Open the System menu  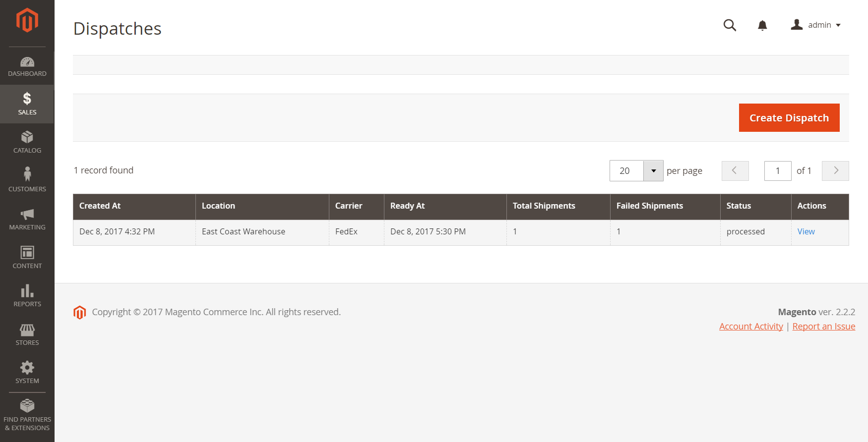pos(27,373)
